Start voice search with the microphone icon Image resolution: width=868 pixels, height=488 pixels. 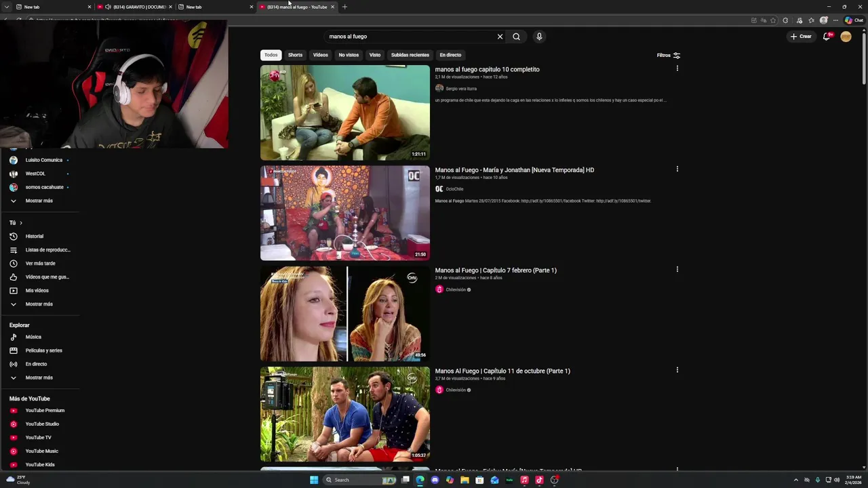click(539, 37)
